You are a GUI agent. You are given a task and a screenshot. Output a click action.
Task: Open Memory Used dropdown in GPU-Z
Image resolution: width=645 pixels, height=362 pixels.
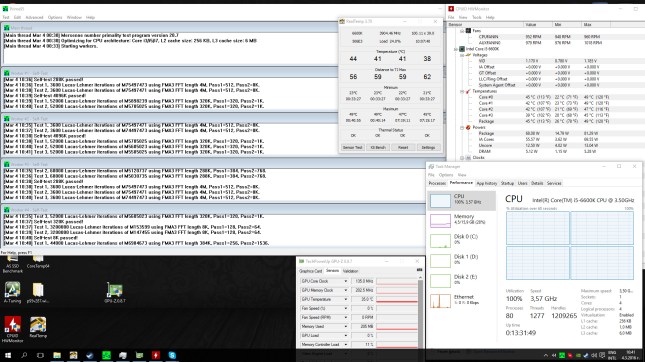point(346,327)
